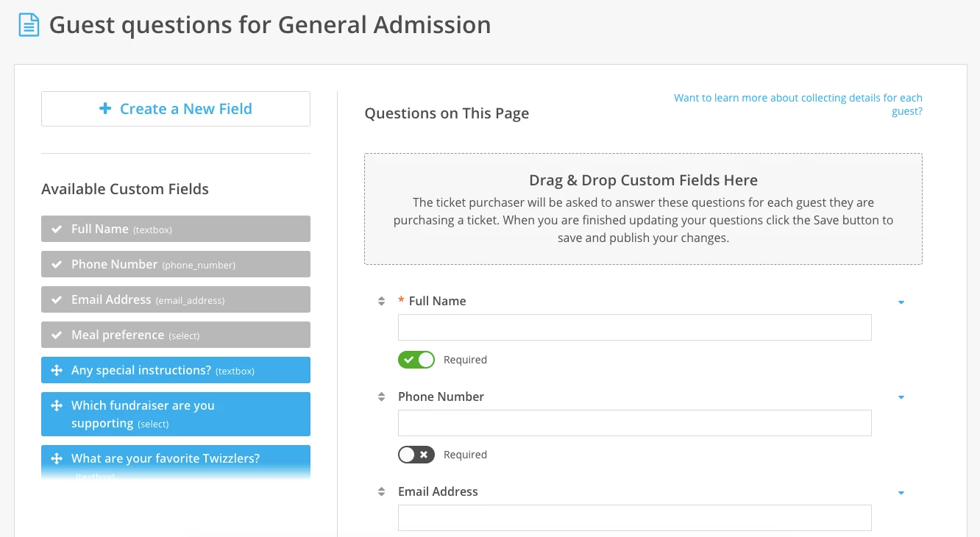Click the checkmark icon on the Full Name field
Viewport: 980px width, 537px height.
[57, 229]
